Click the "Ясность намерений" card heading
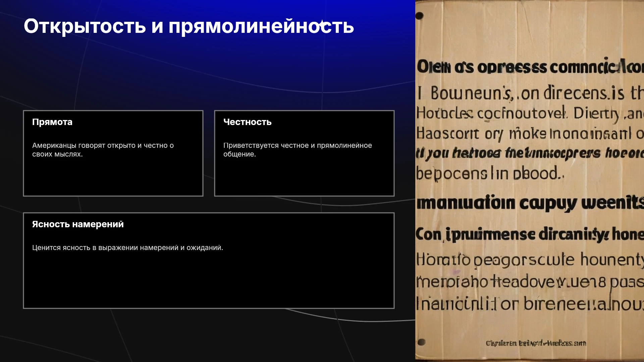The image size is (644, 362). click(x=78, y=224)
